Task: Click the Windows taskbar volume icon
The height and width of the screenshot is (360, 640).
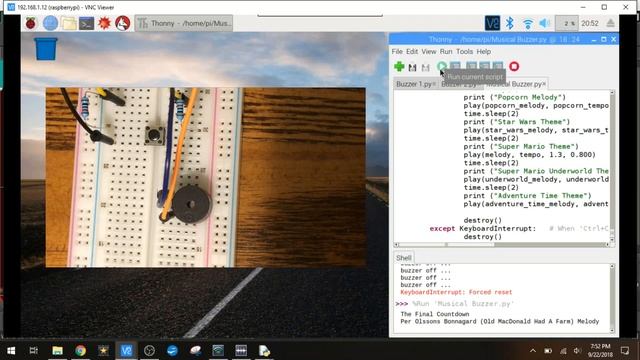Action: click(x=577, y=351)
